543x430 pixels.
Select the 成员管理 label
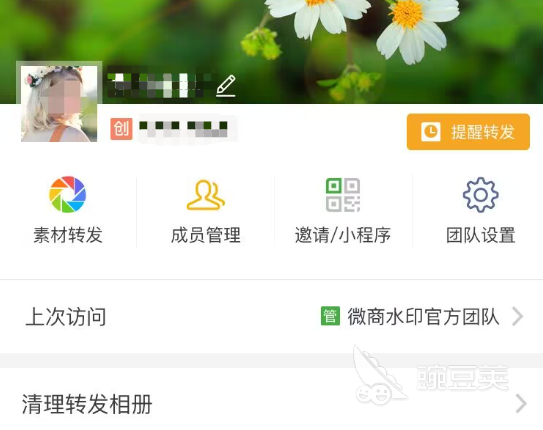[206, 235]
